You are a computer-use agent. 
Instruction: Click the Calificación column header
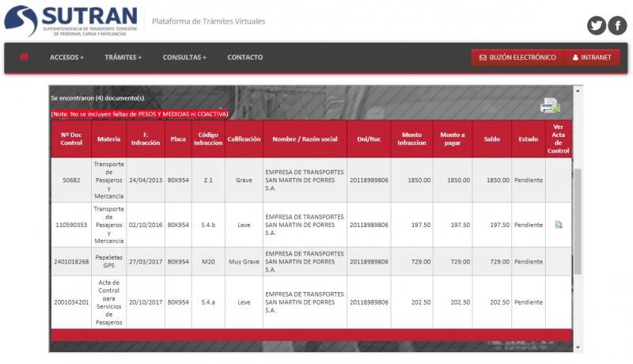(244, 138)
